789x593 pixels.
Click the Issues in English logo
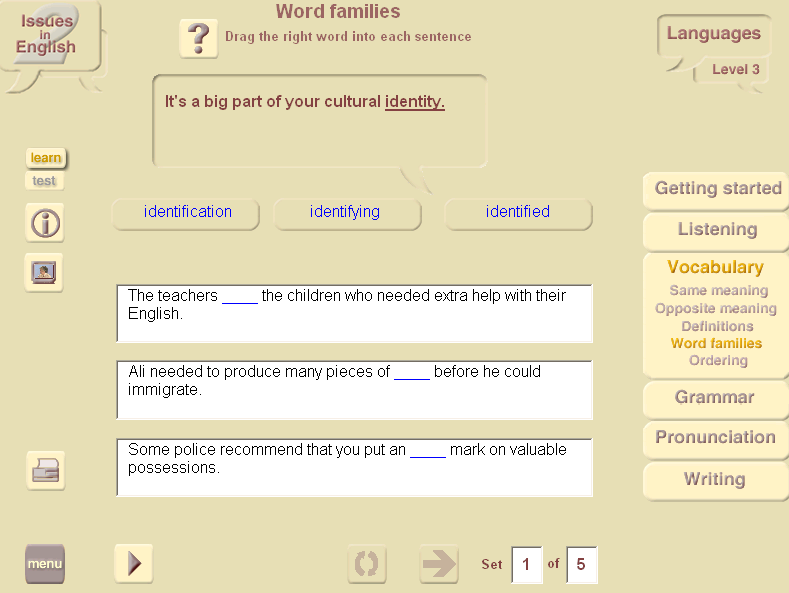[46, 34]
